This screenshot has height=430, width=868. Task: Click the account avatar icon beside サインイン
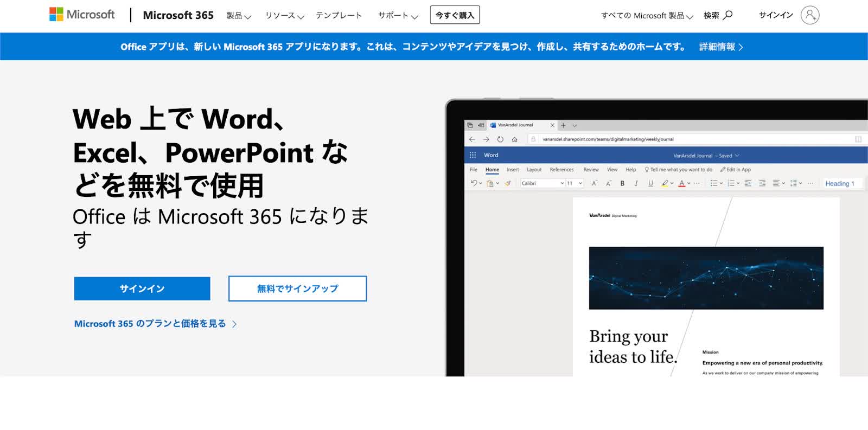point(809,15)
